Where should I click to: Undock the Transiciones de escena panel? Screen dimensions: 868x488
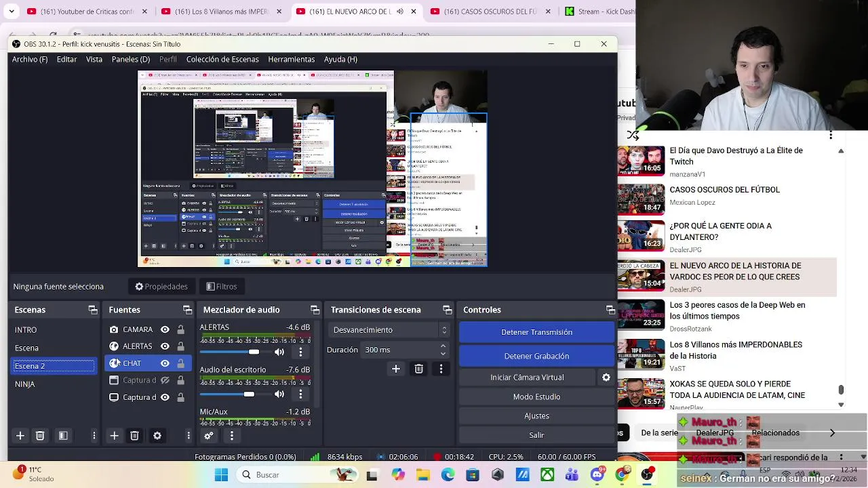point(448,310)
